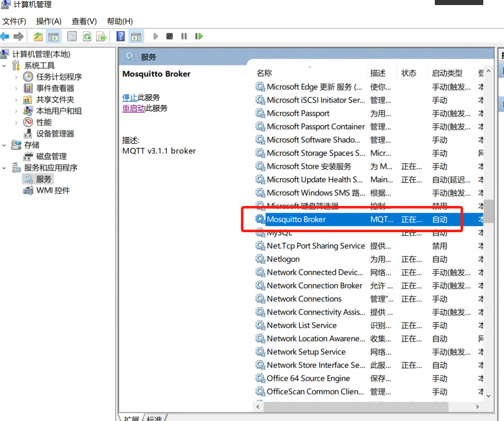Expand the 性能 node in the sidebar
The width and height of the screenshot is (504, 421).
(x=16, y=122)
